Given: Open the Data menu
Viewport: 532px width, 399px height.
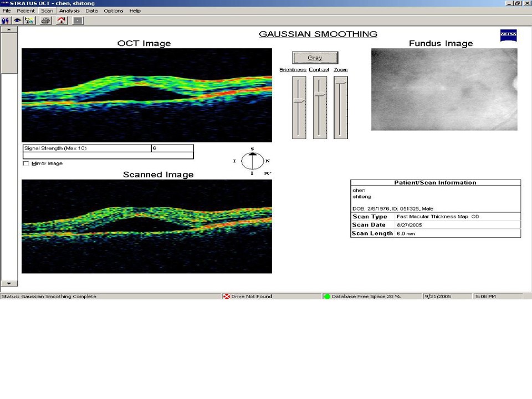Looking at the screenshot, I should coord(91,11).
